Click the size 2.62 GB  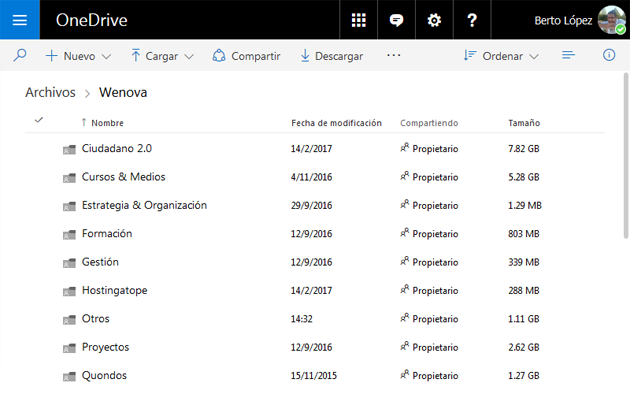pyautogui.click(x=524, y=347)
